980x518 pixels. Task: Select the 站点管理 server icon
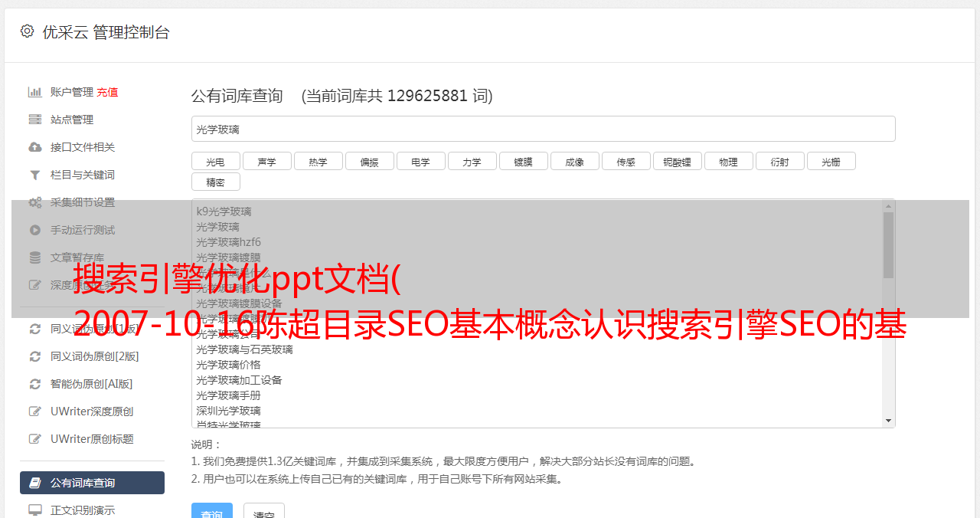tap(34, 120)
